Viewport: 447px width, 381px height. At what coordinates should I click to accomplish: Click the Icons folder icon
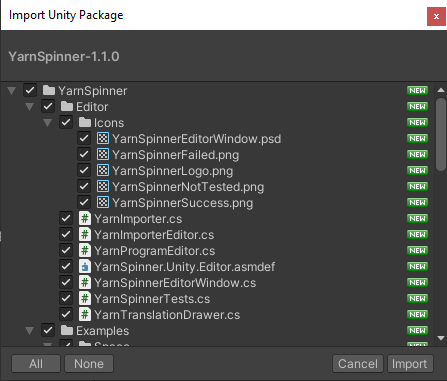tap(85, 122)
